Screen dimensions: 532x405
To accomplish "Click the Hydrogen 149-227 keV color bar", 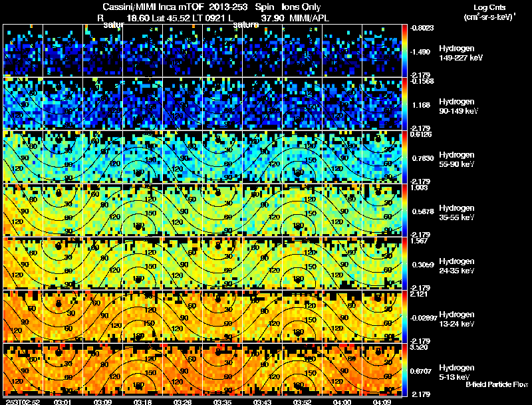I will point(404,51).
